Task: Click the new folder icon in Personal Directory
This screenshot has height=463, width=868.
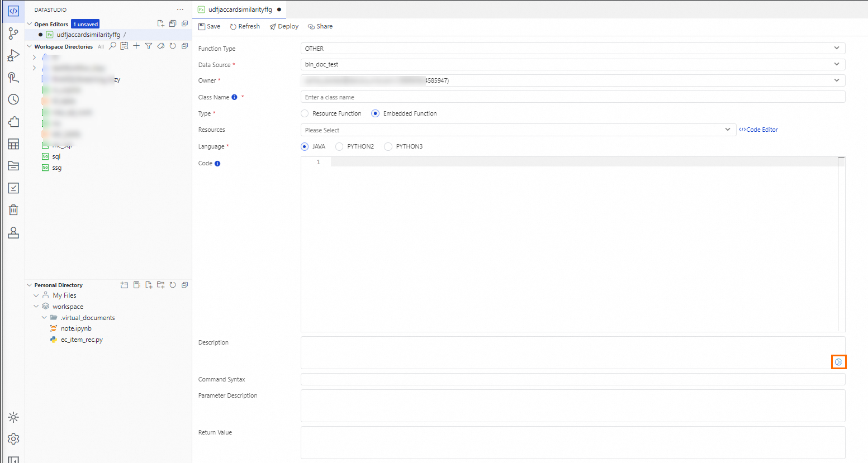Action: coord(161,285)
